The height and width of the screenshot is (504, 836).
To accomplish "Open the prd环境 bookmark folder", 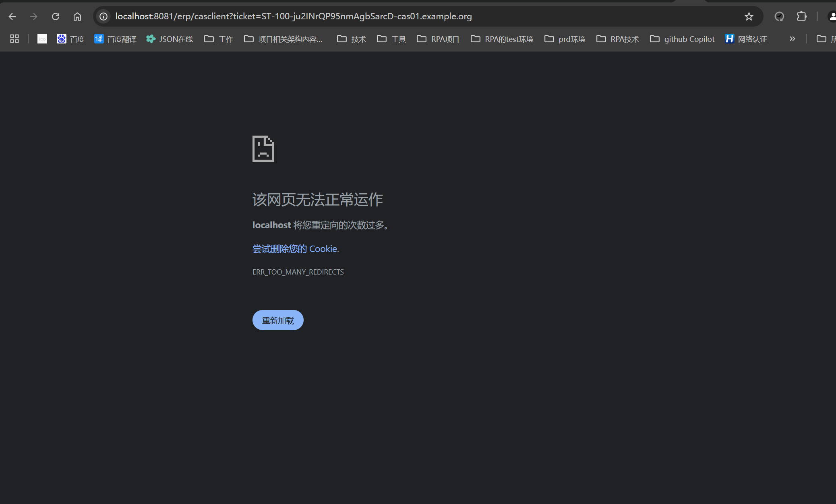I will coord(565,39).
